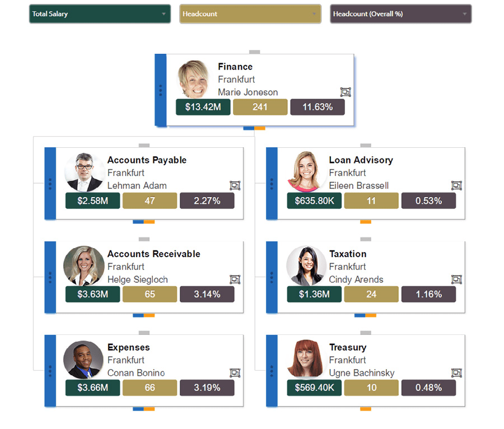Click Conan Bonino's profile photo
This screenshot has height=429, width=504.
[83, 360]
